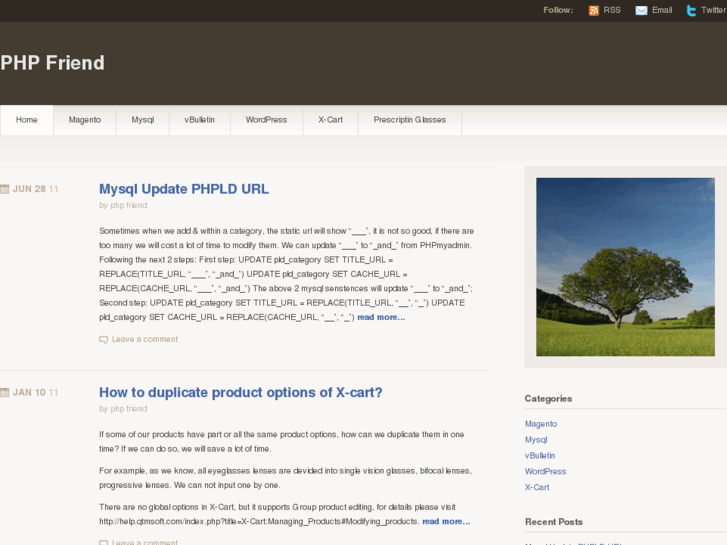
Task: Click the tree landscape sidebar image
Action: click(x=625, y=267)
